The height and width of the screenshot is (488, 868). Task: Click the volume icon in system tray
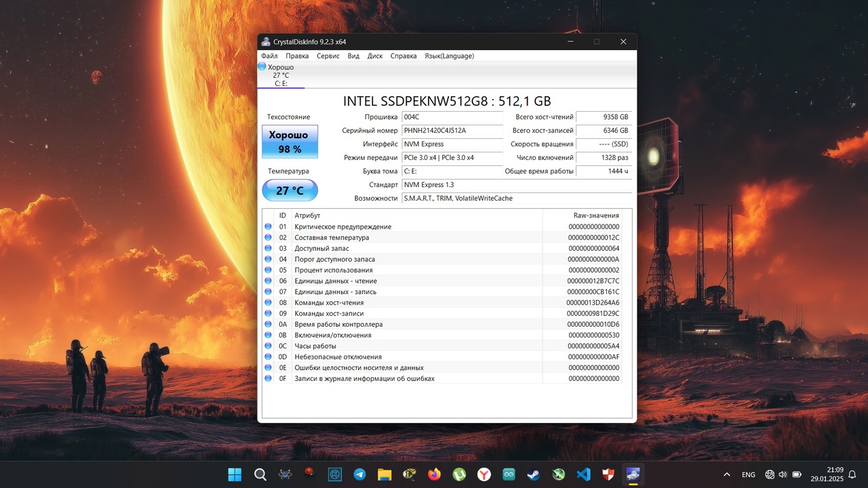click(x=783, y=474)
